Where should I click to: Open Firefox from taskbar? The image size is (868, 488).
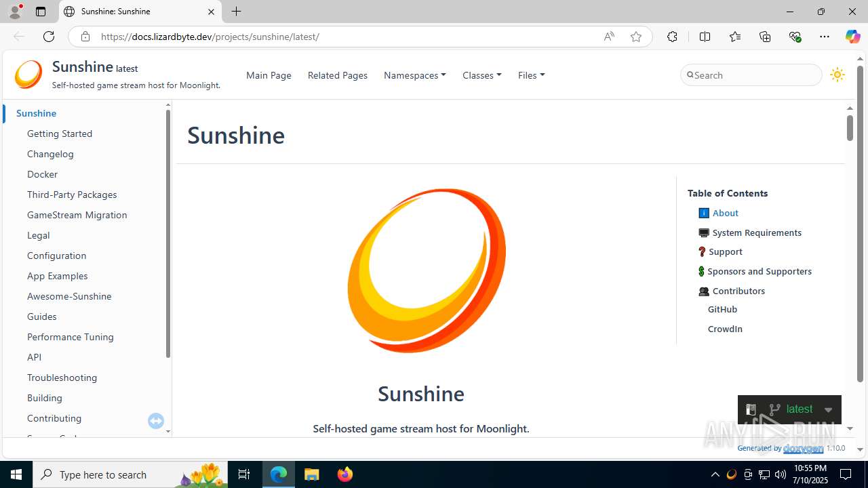coord(345,474)
